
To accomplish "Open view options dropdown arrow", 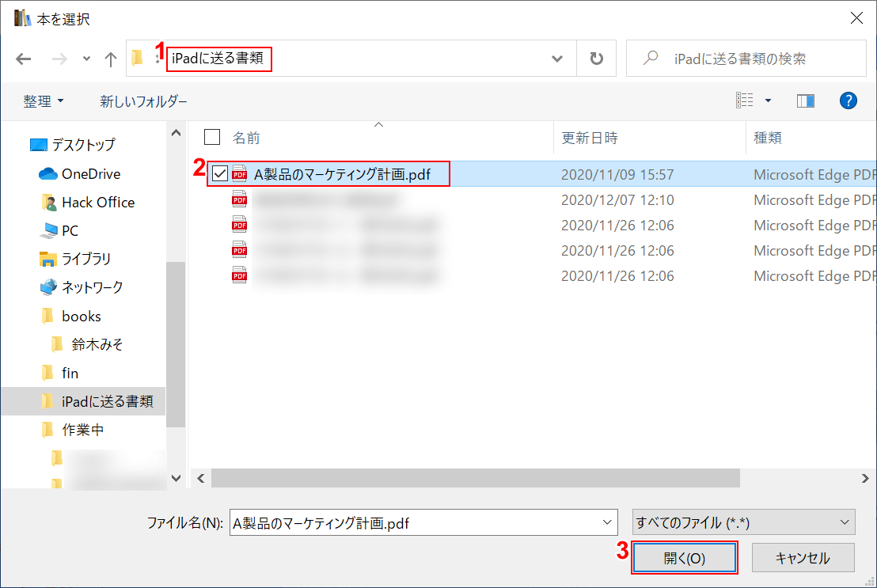I will click(768, 101).
